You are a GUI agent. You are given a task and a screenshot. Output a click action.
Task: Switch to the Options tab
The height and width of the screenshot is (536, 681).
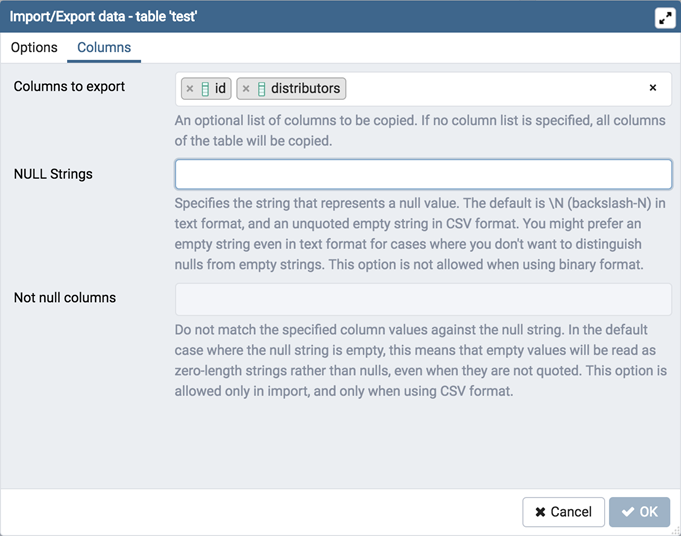[x=34, y=47]
